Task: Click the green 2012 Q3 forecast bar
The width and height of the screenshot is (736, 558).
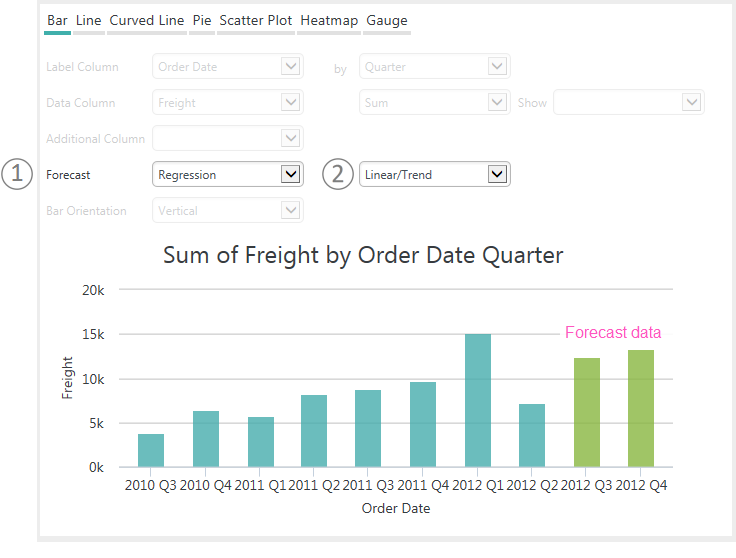Action: [587, 413]
